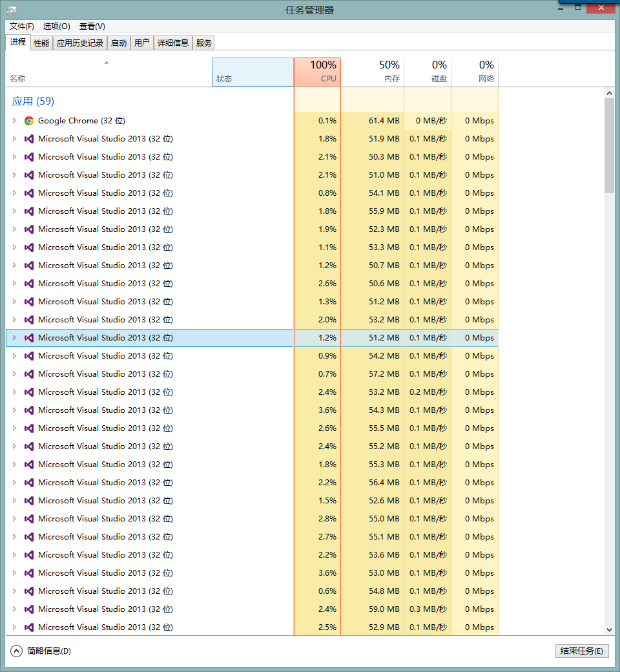Sort by the 0% 网络 column header
Viewport: 620px width, 672px height.
pyautogui.click(x=475, y=72)
